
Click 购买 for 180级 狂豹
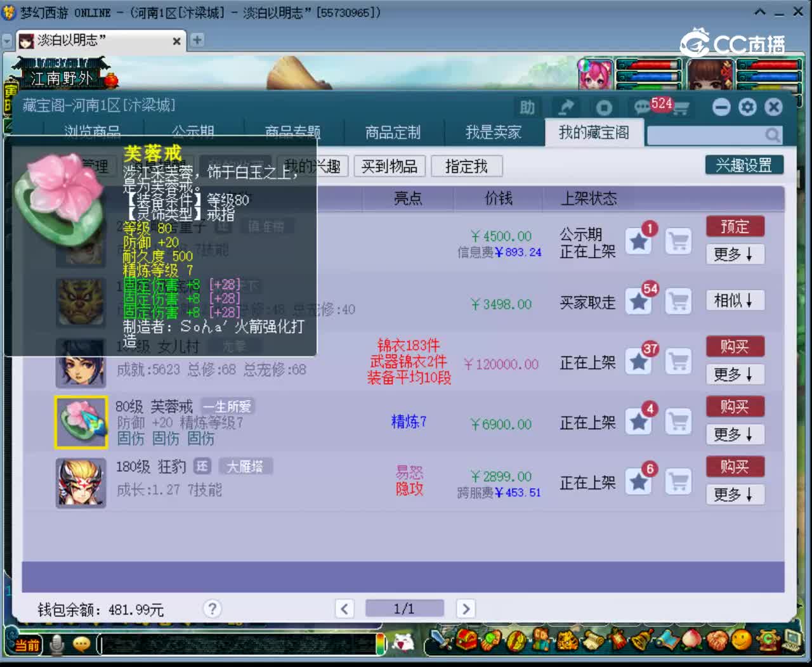pos(735,467)
